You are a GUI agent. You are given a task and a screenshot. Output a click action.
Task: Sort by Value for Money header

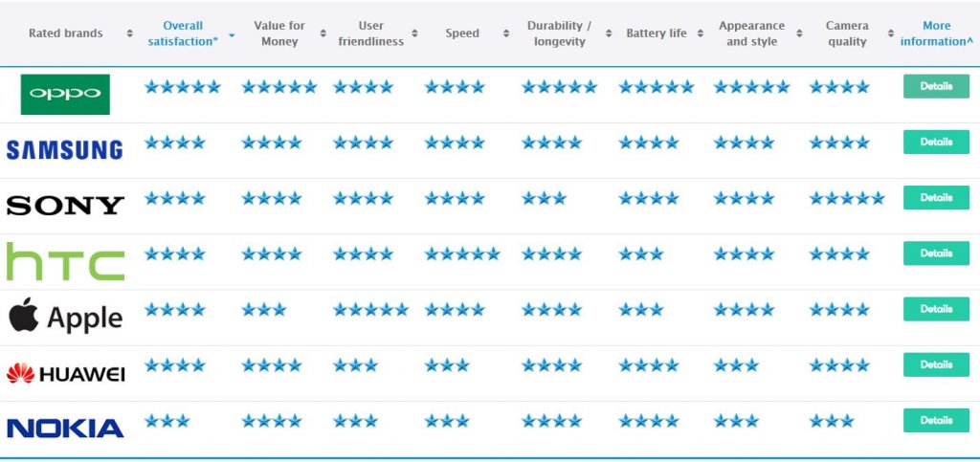click(x=278, y=33)
